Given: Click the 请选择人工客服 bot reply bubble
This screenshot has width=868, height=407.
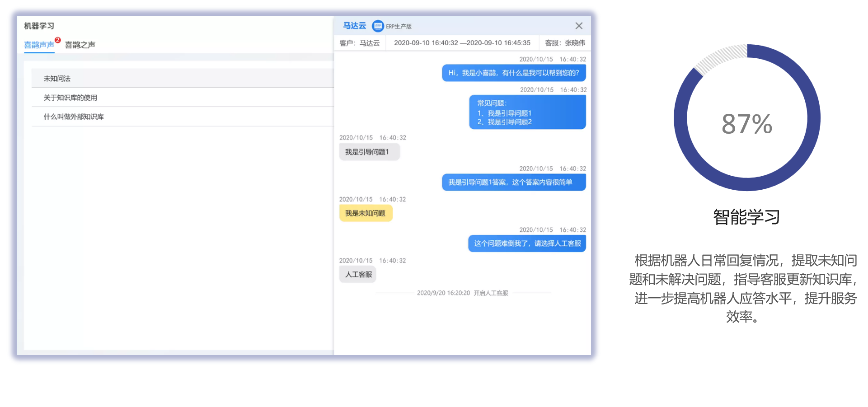Looking at the screenshot, I should (527, 244).
